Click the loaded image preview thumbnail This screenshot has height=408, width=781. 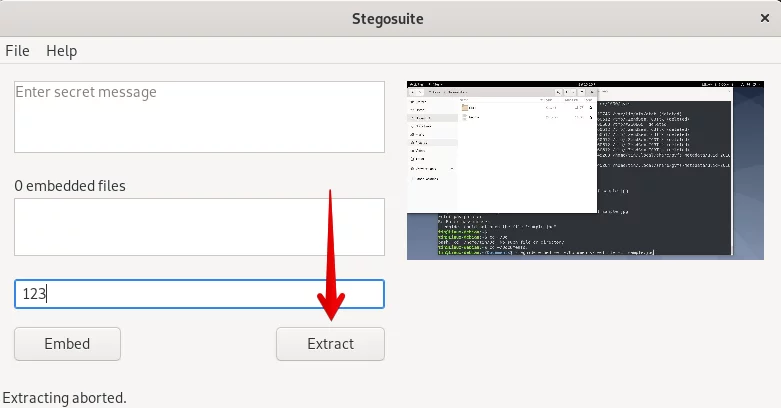585,170
